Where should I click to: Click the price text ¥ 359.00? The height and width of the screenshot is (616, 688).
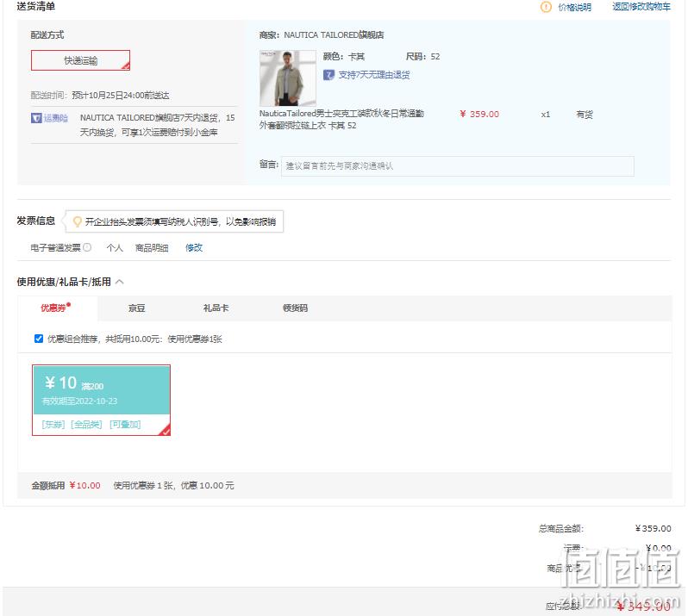click(x=479, y=114)
